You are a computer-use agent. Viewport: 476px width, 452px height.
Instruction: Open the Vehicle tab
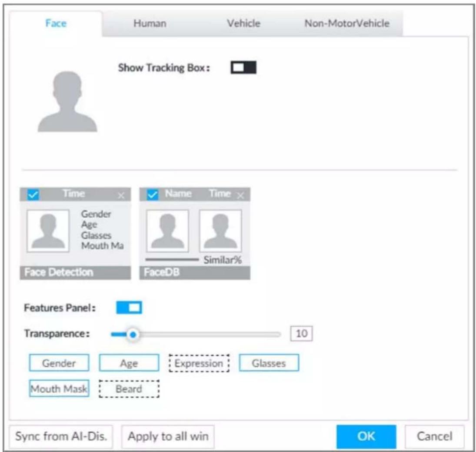click(x=243, y=23)
